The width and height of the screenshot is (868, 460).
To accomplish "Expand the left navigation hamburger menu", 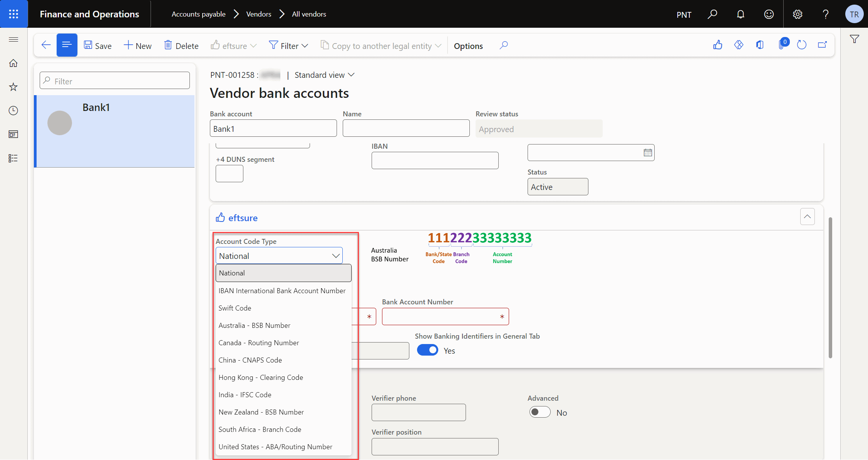I will (x=13, y=39).
